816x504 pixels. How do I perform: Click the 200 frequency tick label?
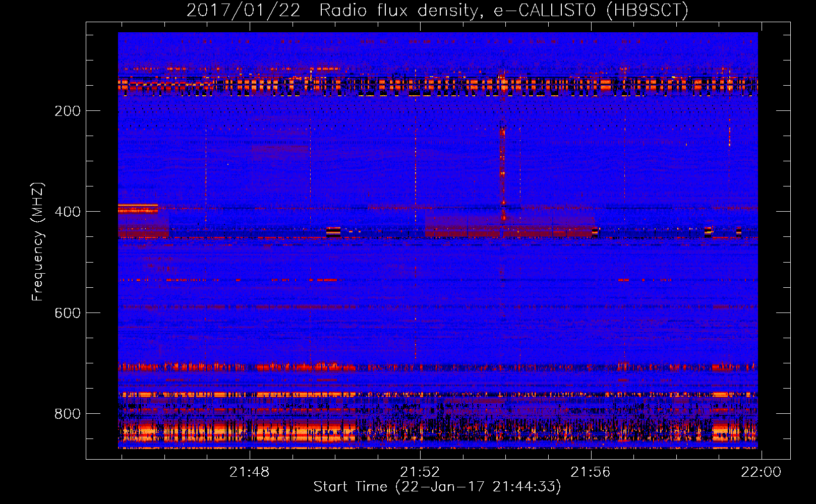click(68, 111)
